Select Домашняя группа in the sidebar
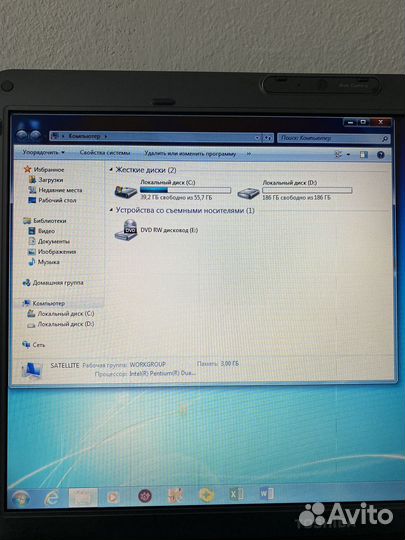This screenshot has height=540, width=405. [x=58, y=283]
